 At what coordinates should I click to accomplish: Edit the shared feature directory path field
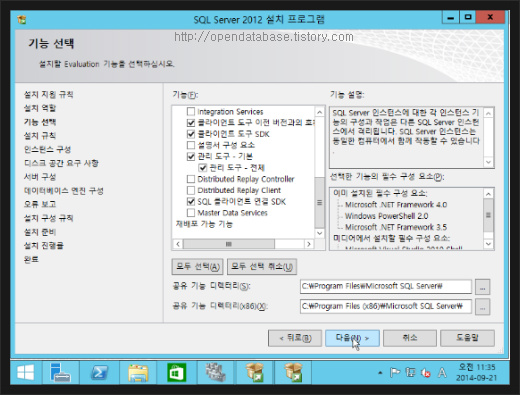click(386, 287)
